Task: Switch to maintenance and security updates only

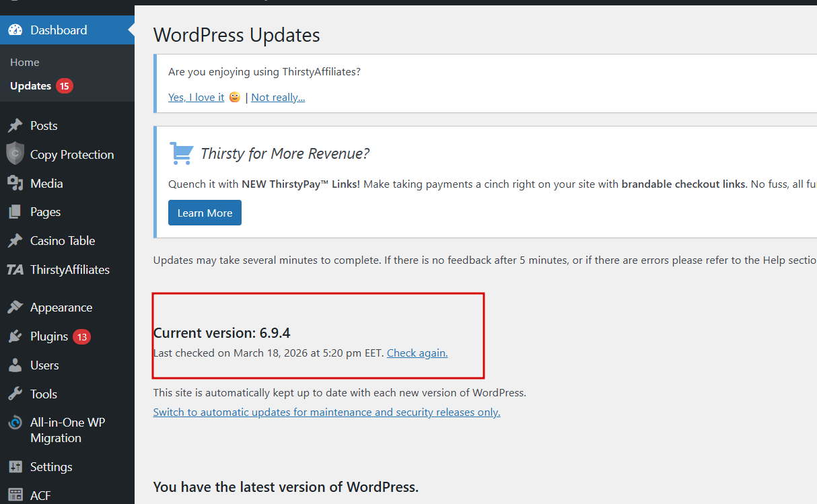Action: (326, 412)
